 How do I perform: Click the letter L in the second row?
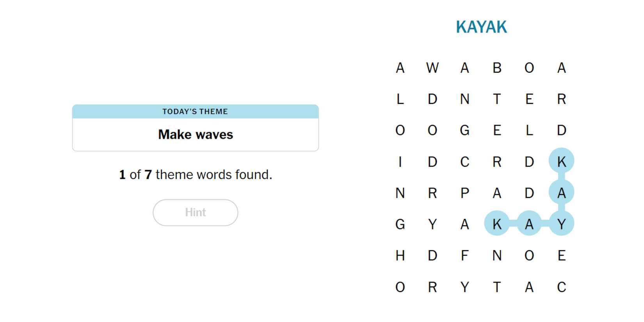pos(400,99)
